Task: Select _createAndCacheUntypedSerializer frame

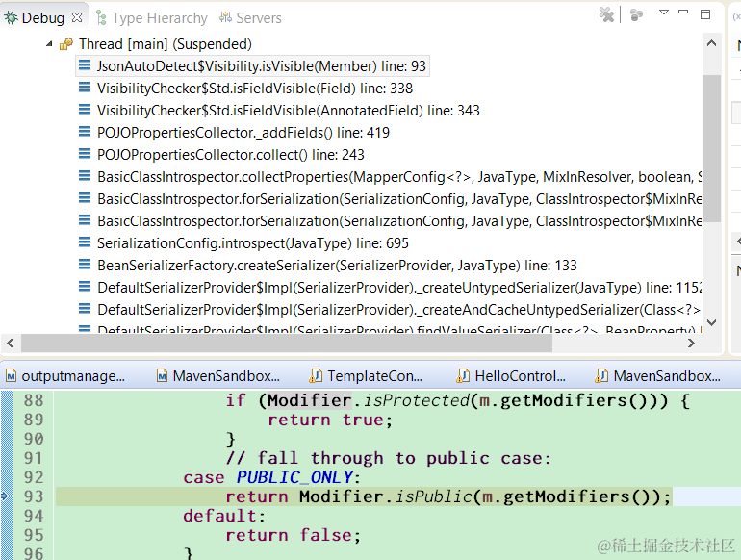Action: [399, 310]
